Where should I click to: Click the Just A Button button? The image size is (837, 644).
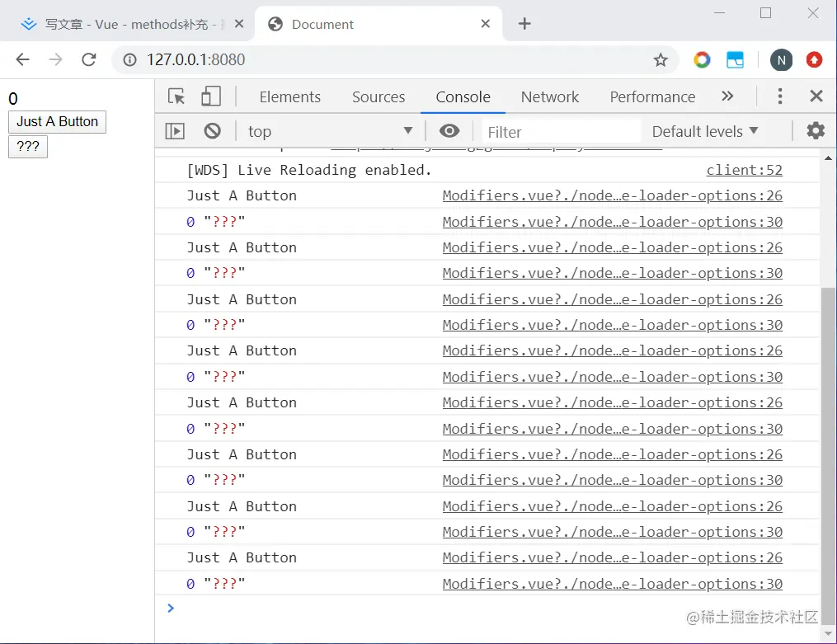coord(57,122)
